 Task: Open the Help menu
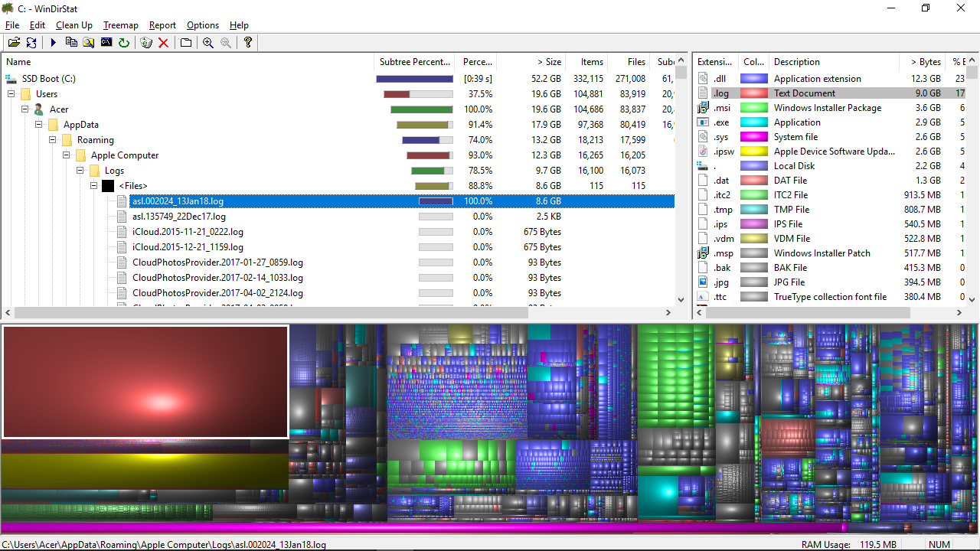(239, 25)
